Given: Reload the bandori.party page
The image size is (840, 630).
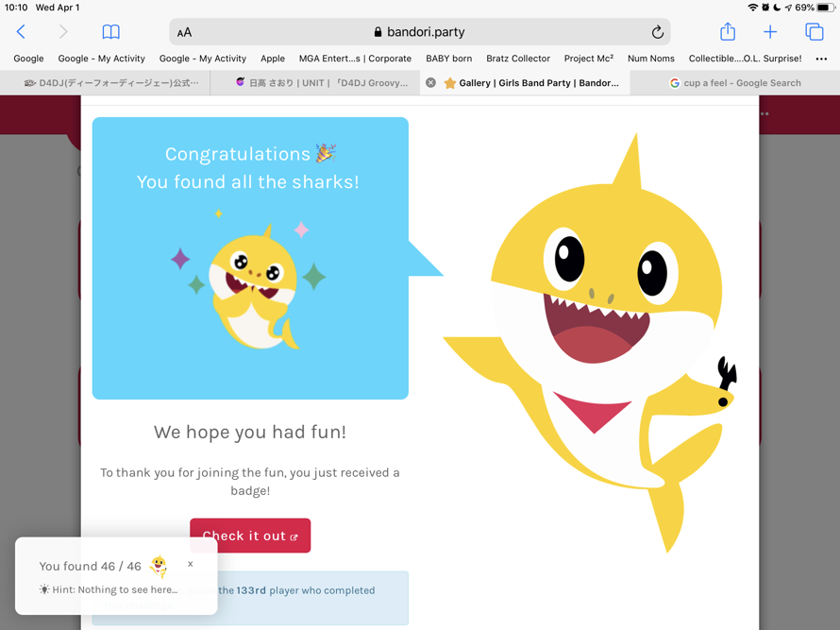Looking at the screenshot, I should [x=657, y=31].
